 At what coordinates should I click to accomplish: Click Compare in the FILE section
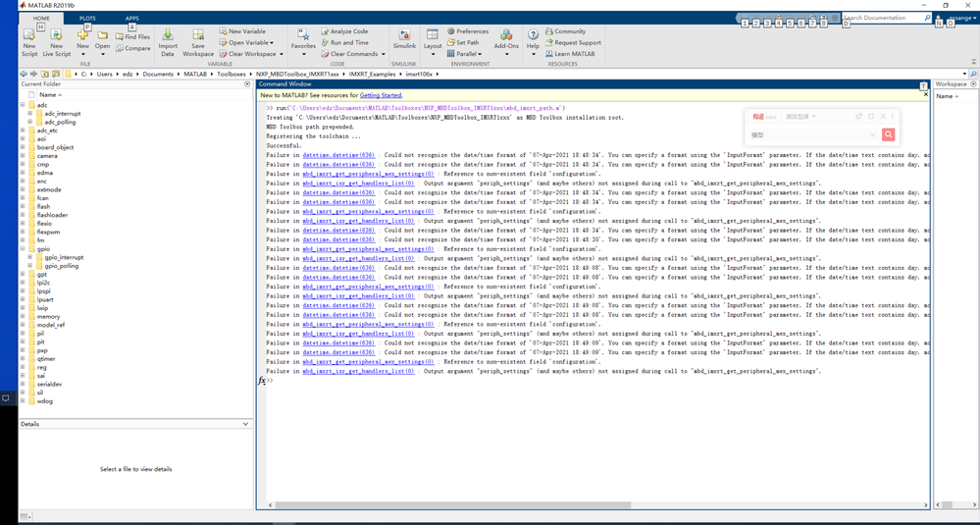pos(132,48)
